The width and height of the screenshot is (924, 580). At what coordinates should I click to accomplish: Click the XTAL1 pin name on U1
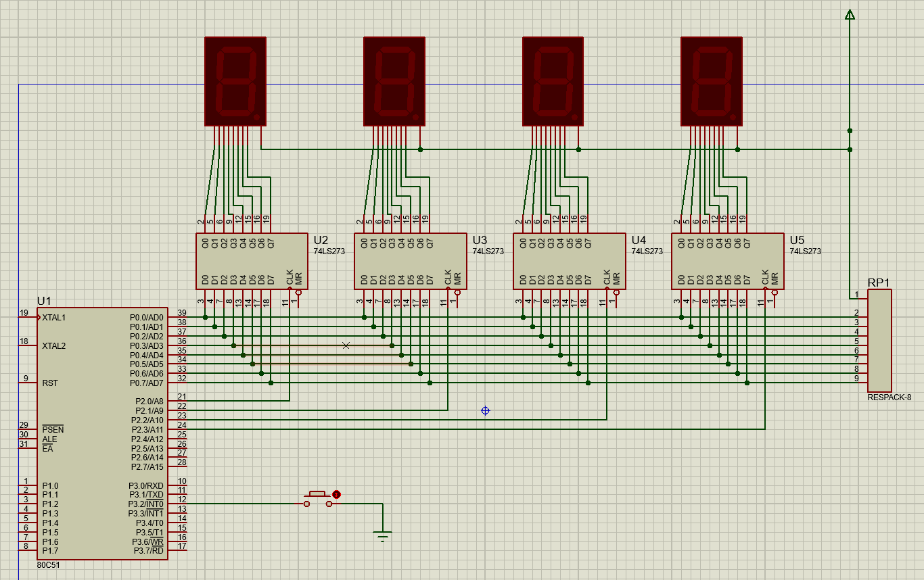coord(54,317)
